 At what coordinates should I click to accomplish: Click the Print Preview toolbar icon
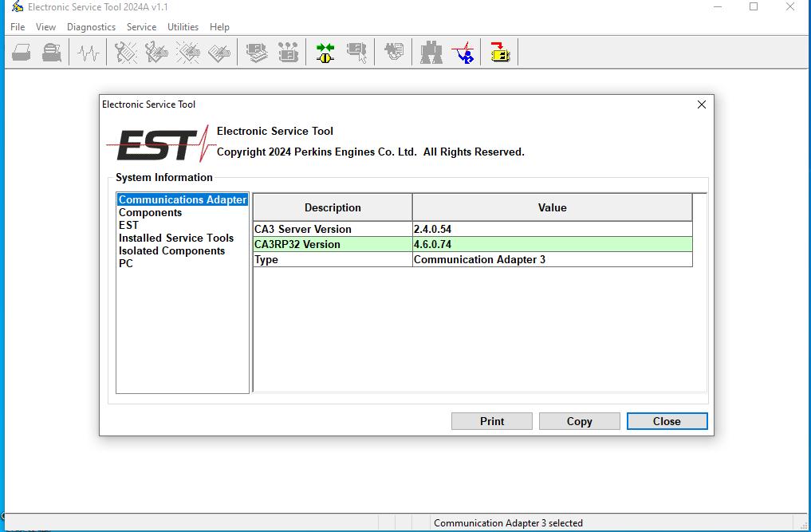(x=52, y=53)
